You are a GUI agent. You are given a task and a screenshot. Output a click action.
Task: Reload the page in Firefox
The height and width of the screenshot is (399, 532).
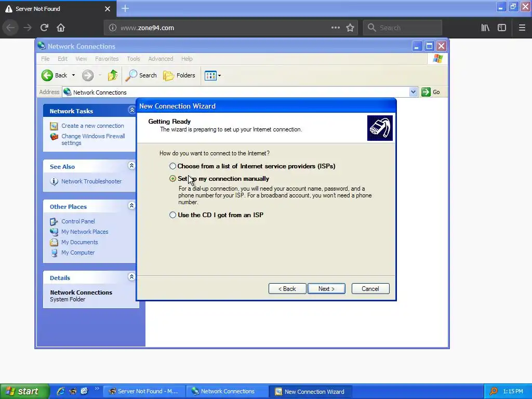click(44, 28)
